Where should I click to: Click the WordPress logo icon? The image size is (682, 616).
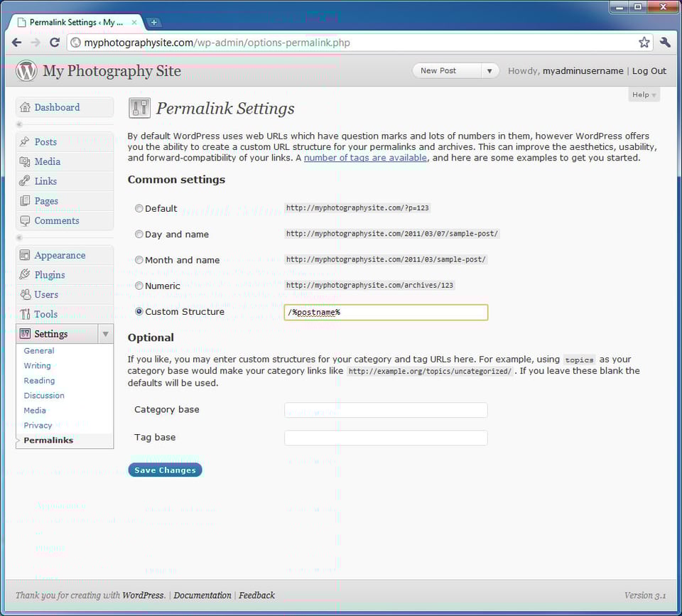26,70
